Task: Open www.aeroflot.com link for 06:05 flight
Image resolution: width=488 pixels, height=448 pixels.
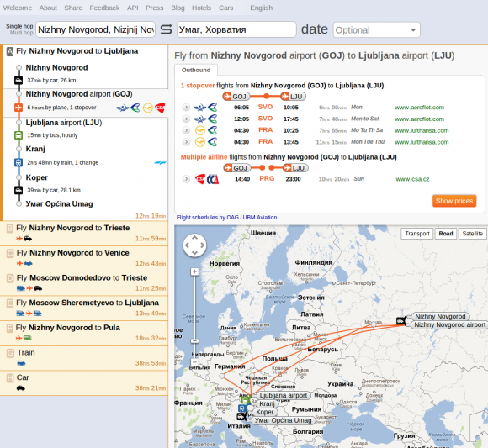Action: pos(419,108)
